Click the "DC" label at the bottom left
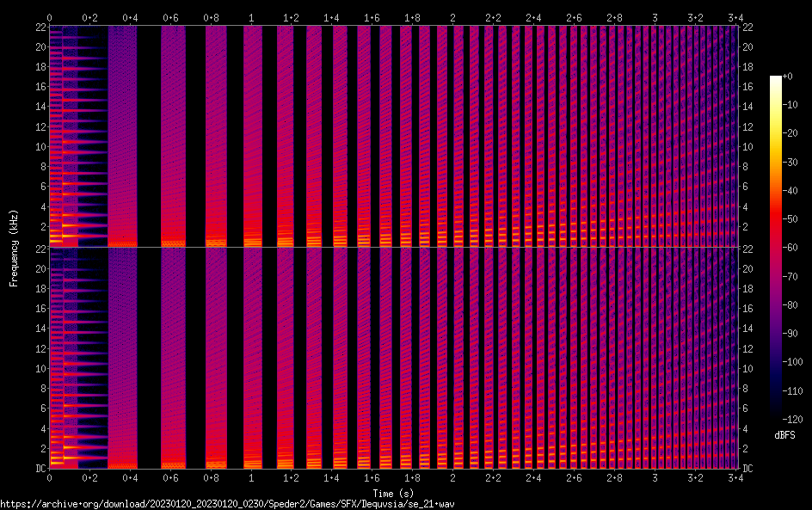812x510 pixels. pyautogui.click(x=40, y=469)
